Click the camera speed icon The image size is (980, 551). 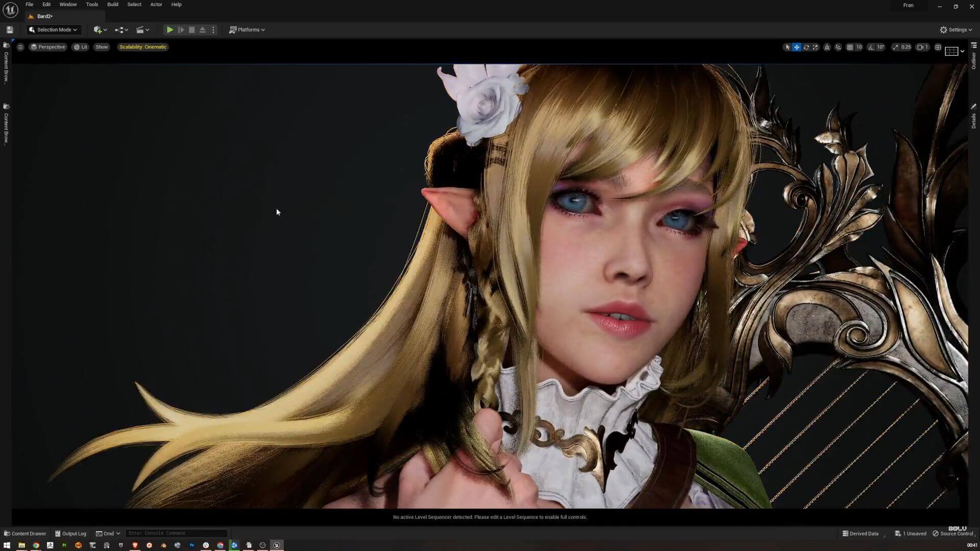(920, 47)
